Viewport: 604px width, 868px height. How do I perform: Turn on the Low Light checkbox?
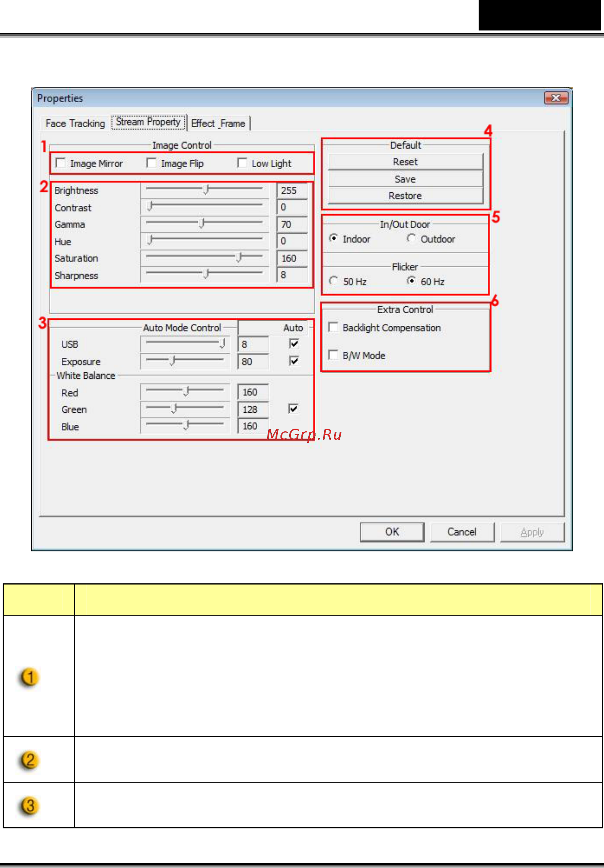point(242,163)
